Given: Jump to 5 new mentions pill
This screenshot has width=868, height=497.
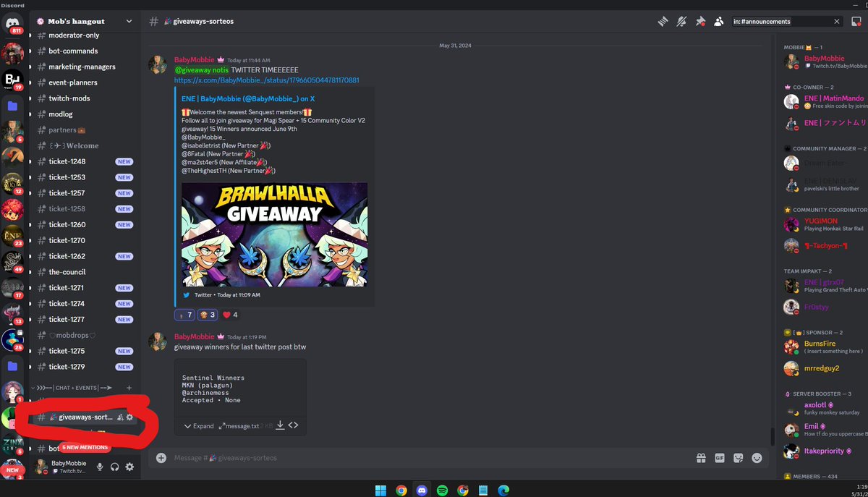Looking at the screenshot, I should (x=85, y=448).
